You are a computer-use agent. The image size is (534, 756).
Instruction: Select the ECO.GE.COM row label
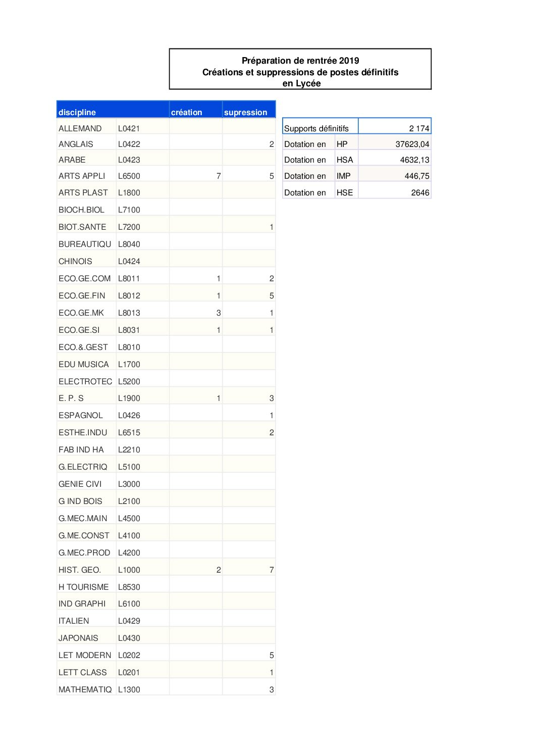pos(86,276)
